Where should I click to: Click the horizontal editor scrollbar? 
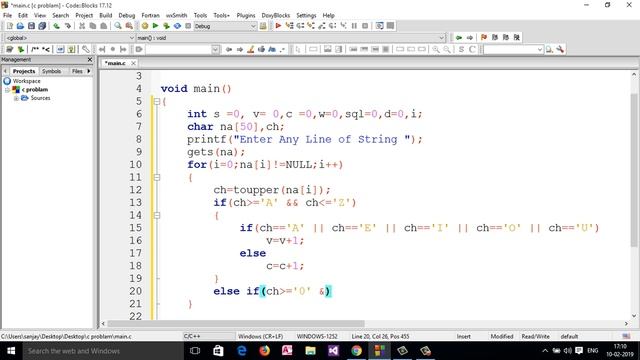click(236, 323)
